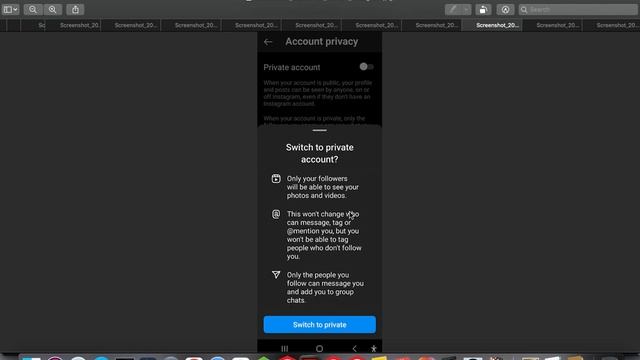Click the 'Account privacy' header title
The height and width of the screenshot is (360, 640).
[x=322, y=42]
